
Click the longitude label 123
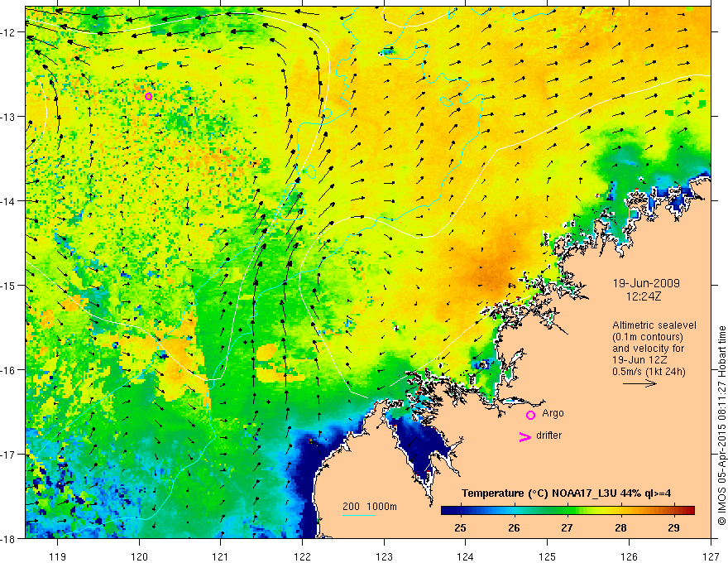[x=384, y=556]
